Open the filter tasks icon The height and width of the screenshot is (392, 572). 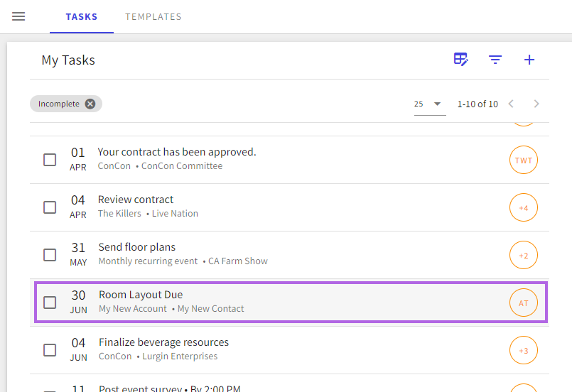(495, 60)
